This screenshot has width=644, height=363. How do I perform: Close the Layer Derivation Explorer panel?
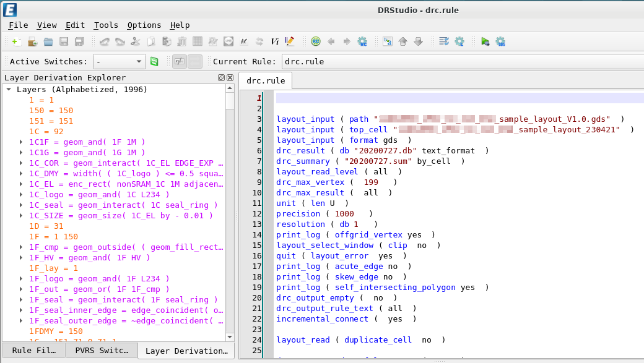coord(230,78)
